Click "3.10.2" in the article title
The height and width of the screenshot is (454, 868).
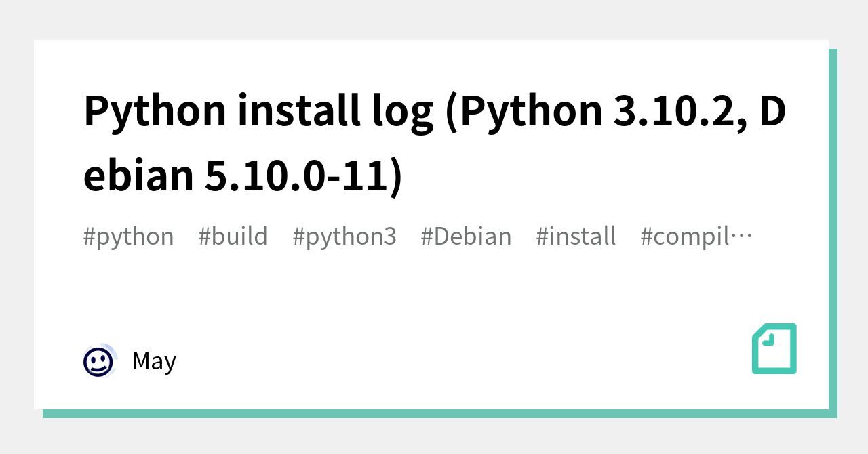tap(679, 111)
